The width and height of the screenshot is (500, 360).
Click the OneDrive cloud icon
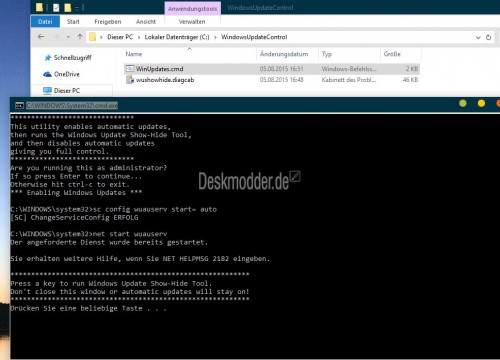point(47,74)
